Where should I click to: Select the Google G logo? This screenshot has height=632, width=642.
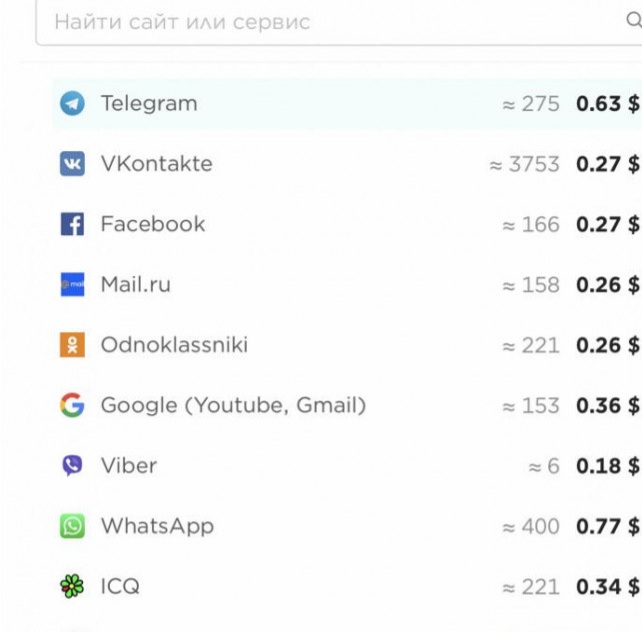pos(72,406)
